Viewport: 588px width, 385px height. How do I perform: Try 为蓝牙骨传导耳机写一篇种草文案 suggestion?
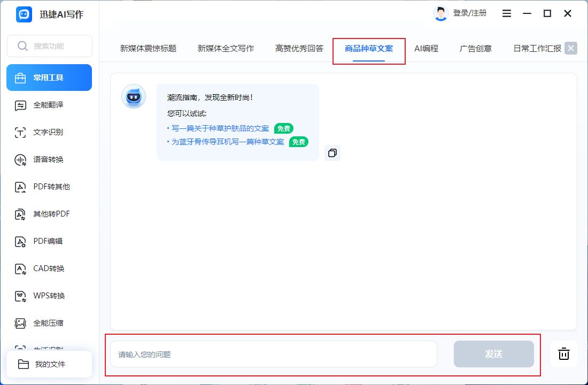[x=228, y=142]
